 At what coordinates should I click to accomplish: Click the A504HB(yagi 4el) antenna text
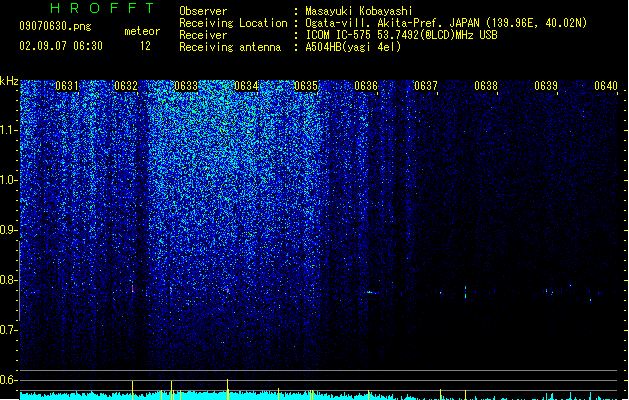pyautogui.click(x=353, y=47)
